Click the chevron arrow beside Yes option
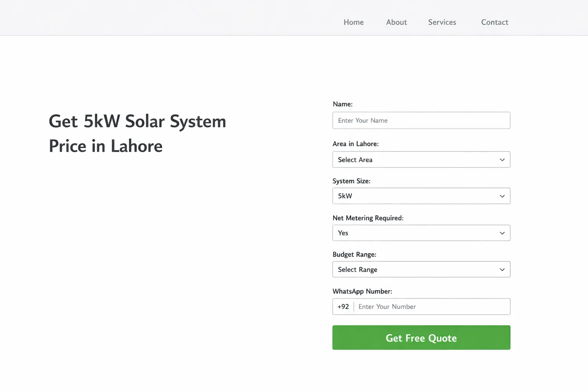The width and height of the screenshot is (588, 392). (x=502, y=233)
